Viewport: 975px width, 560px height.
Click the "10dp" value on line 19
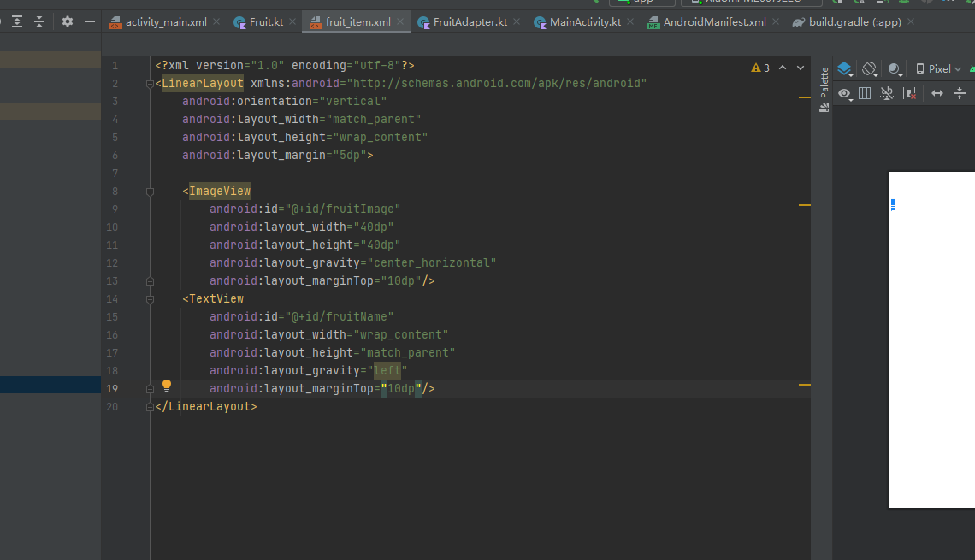coord(401,389)
